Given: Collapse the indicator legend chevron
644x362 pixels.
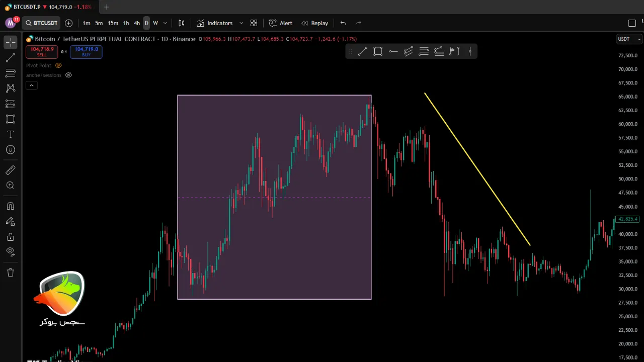Looking at the screenshot, I should coord(31,85).
